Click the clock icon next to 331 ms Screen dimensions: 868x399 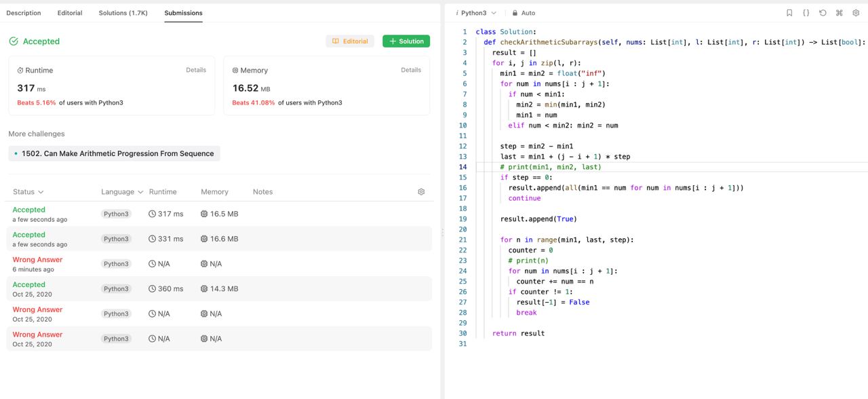click(152, 239)
